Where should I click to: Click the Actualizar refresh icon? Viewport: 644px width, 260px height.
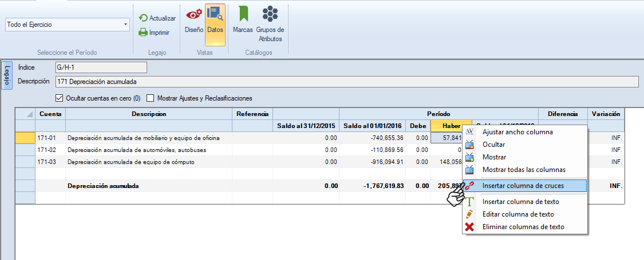pyautogui.click(x=144, y=18)
